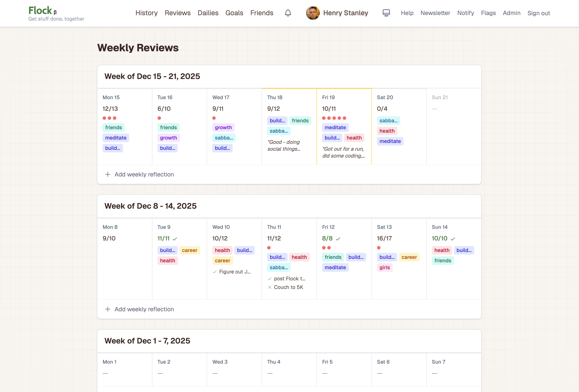Open Dailies from the navigation bar
The image size is (579, 392).
tap(208, 13)
